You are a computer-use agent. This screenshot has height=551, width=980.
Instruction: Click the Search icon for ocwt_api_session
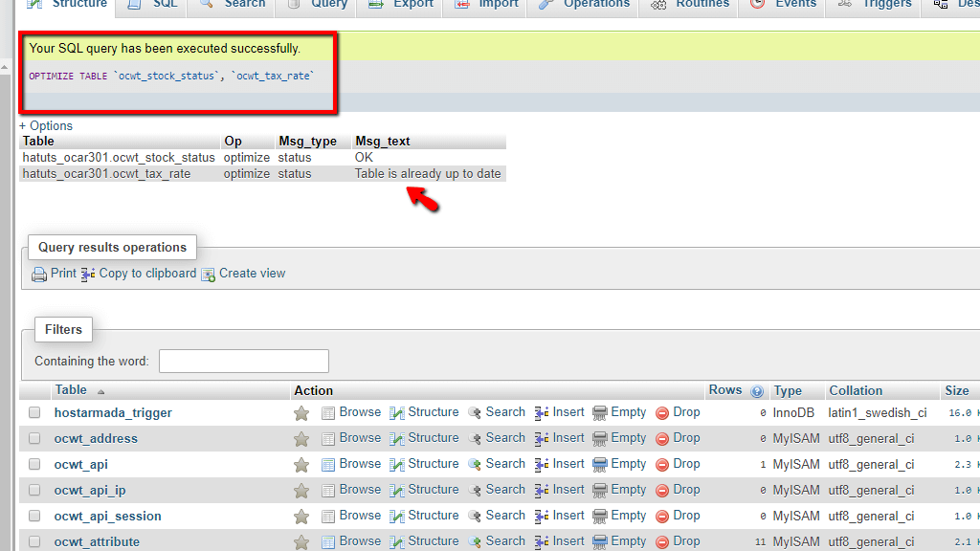[475, 516]
